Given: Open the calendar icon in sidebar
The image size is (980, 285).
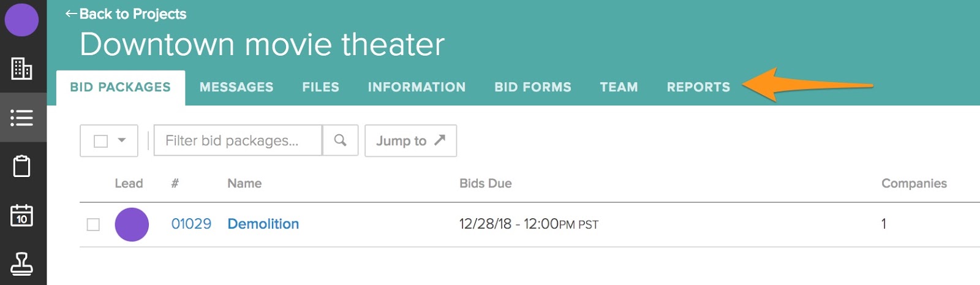Looking at the screenshot, I should 22,215.
